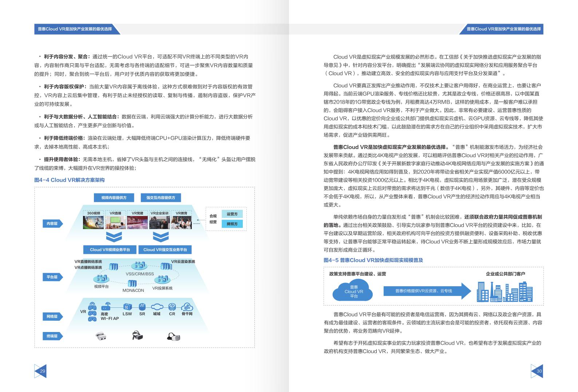Viewport: 578px width, 392px height.
Task: Click the 图4-4 Cloud VR解决方案架构 caption
Action: click(70, 180)
